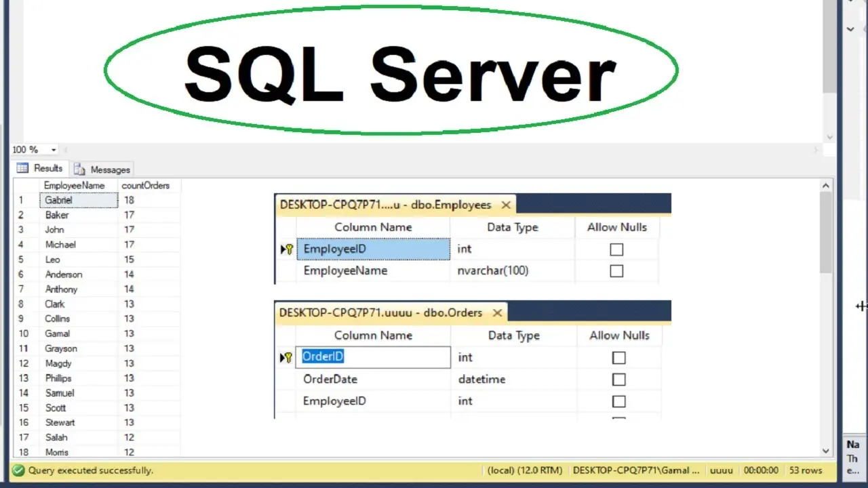Click the results pane vertical scrollbar thumb
Viewport: 868px width, 488px height.
(826, 232)
